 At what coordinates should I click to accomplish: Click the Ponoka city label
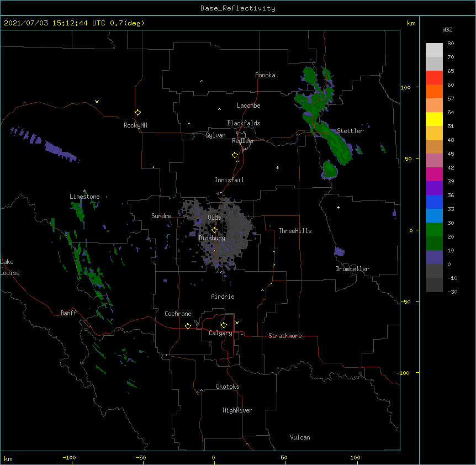[265, 75]
